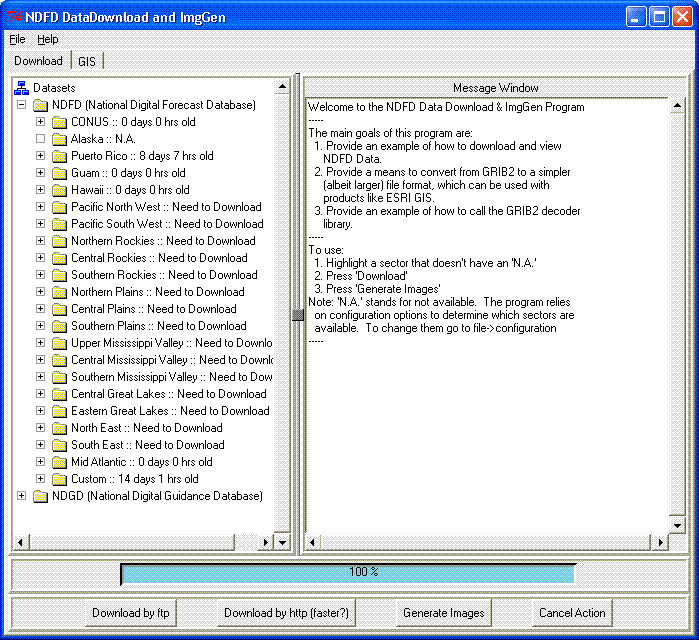Screen dimensions: 699x640
Task: Select 'Puerto Rico :: 8 days 7 hrs old'
Action: [x=142, y=156]
